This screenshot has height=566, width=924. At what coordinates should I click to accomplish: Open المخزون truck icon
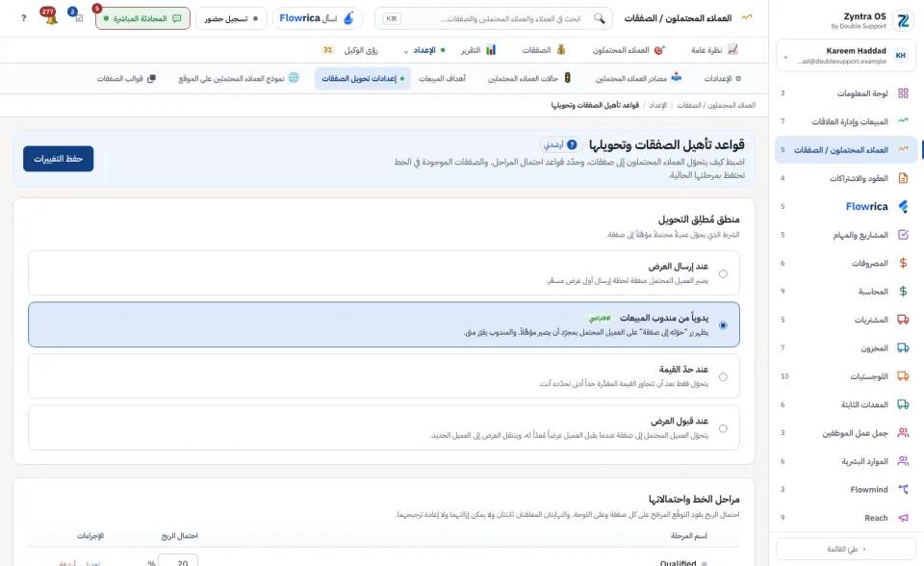click(903, 347)
